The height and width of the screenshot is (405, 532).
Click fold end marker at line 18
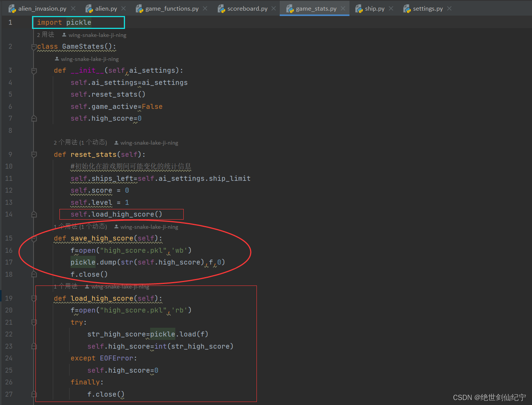[34, 274]
